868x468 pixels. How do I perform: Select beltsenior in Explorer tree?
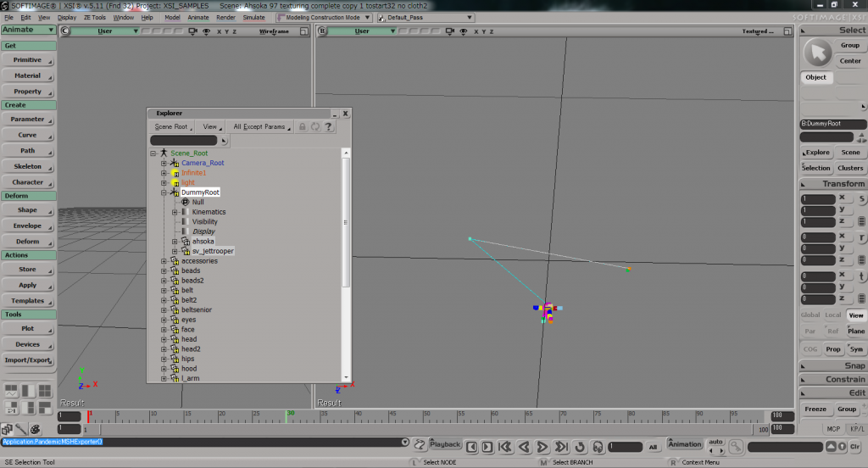coord(197,310)
